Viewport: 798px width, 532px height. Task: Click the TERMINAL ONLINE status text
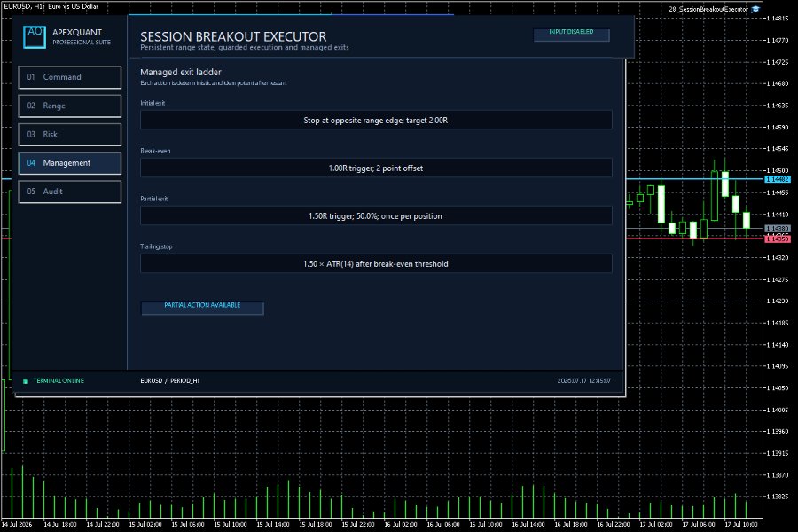pyautogui.click(x=59, y=380)
